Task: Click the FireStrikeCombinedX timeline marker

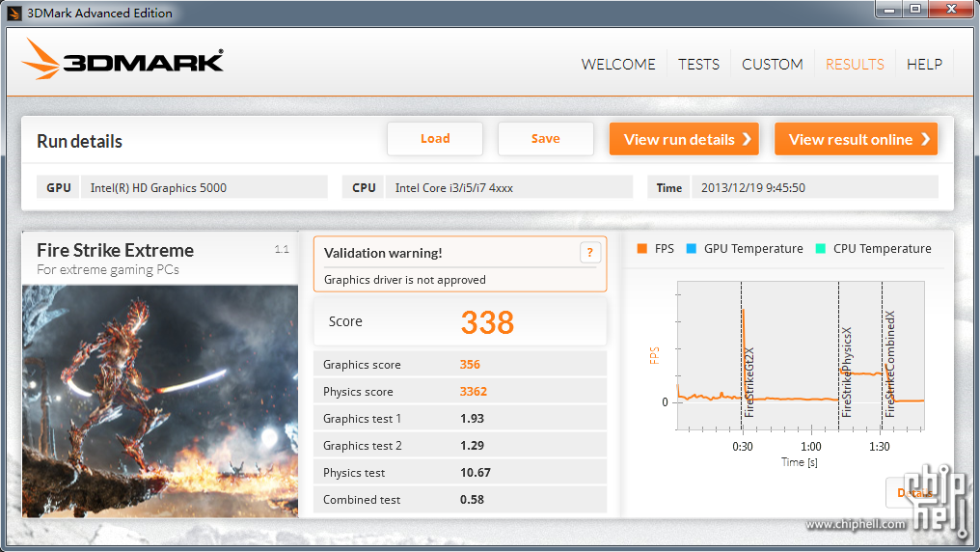Action: 890,364
